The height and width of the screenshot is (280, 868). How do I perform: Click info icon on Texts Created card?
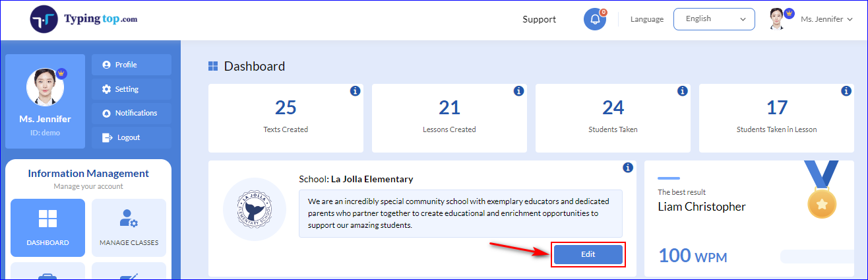pyautogui.click(x=355, y=90)
